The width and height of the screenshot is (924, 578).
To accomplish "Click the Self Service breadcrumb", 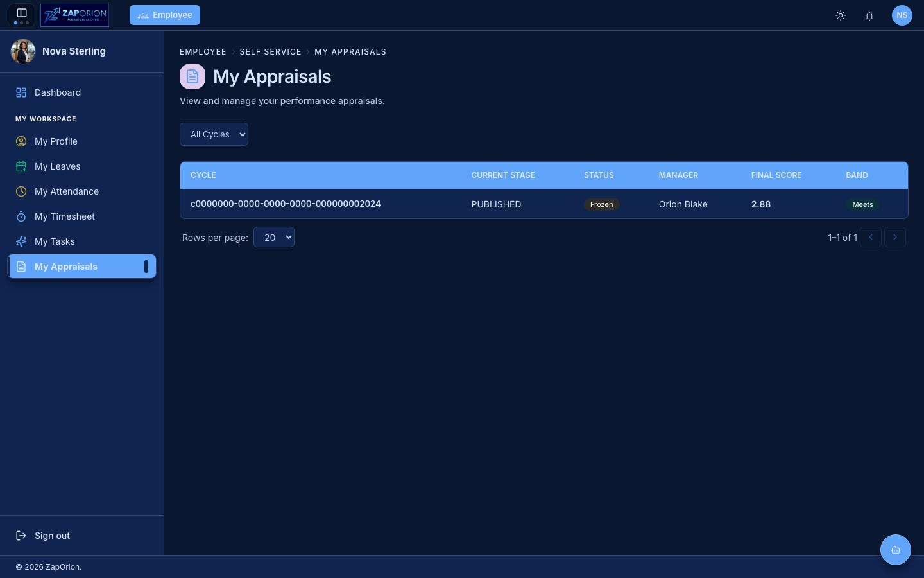I will coord(270,52).
